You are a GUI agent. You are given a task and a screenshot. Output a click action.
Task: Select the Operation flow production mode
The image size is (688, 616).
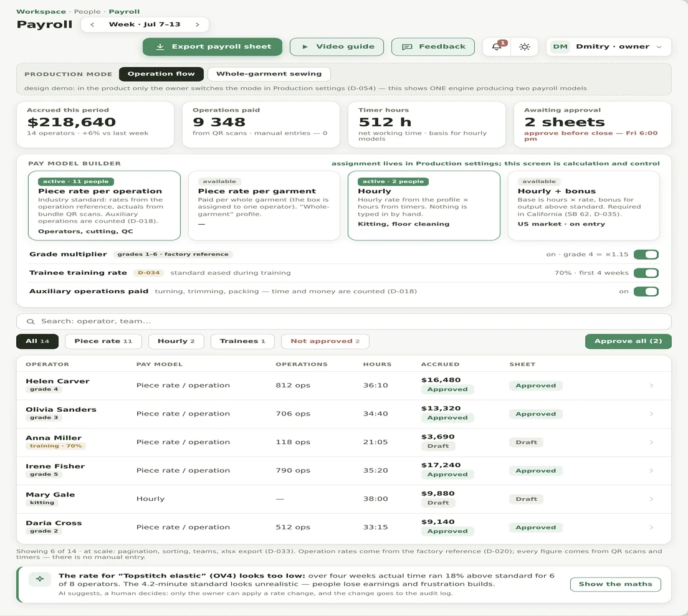click(x=161, y=73)
